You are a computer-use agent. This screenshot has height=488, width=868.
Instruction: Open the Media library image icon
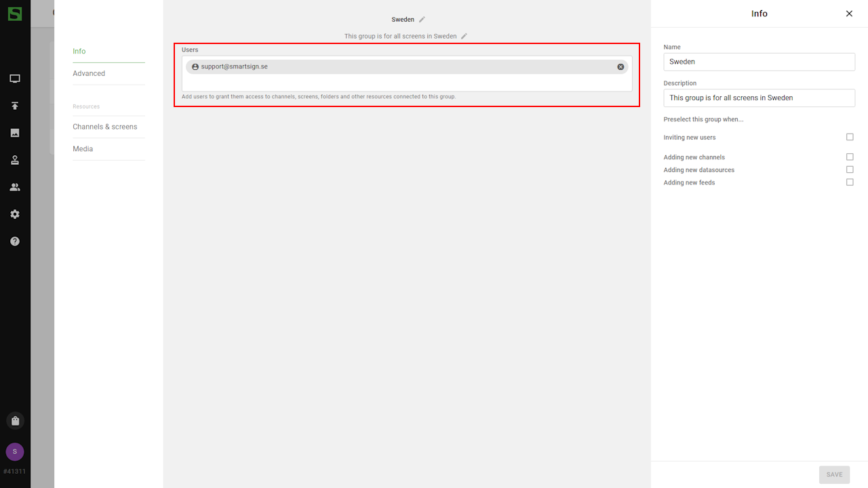tap(15, 133)
